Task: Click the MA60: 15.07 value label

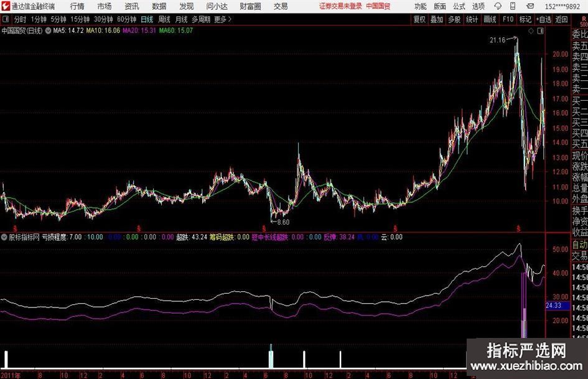Action: click(176, 30)
